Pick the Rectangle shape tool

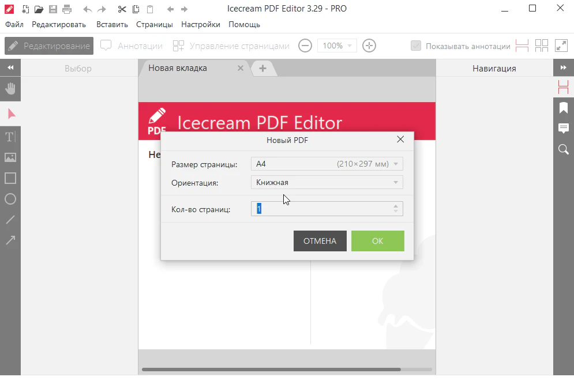click(10, 178)
